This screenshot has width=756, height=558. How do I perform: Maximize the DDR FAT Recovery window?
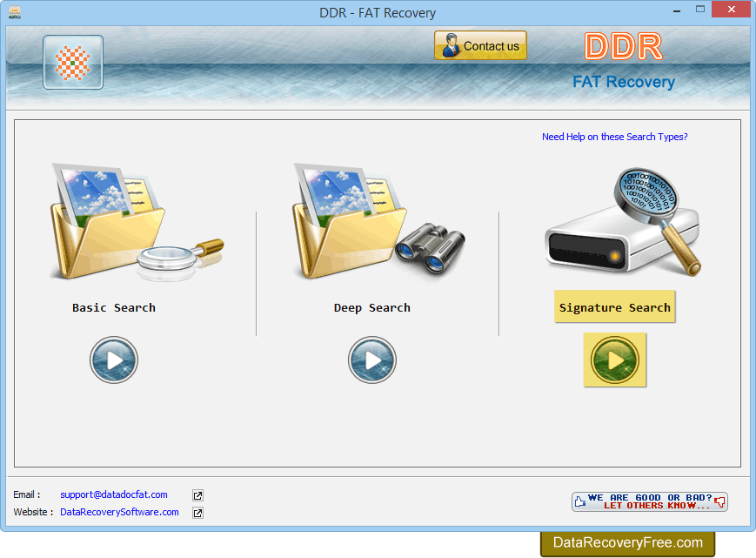(x=700, y=10)
